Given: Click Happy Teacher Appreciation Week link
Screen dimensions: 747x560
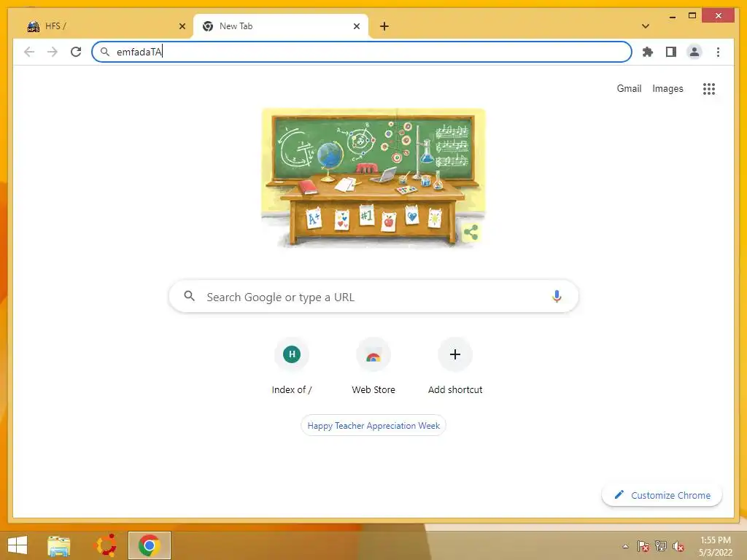Looking at the screenshot, I should point(373,425).
